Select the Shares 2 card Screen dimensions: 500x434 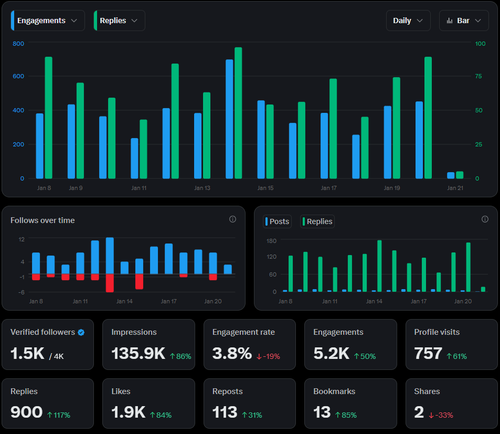(452, 403)
